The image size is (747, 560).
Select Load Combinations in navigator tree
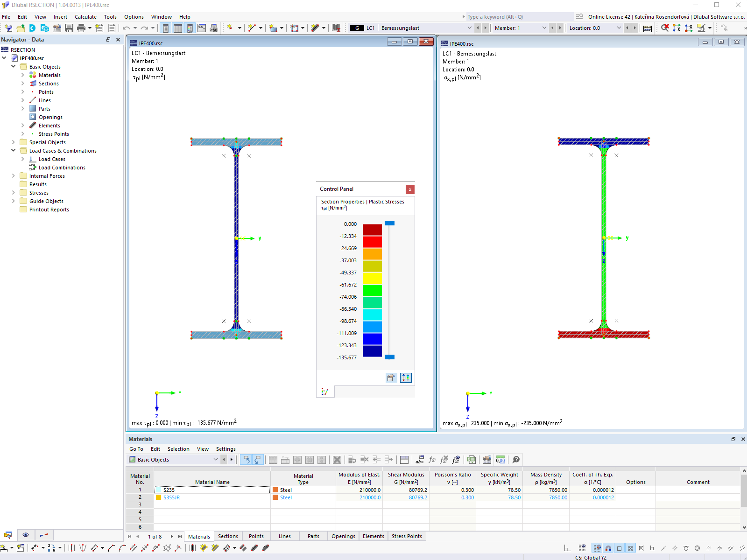pyautogui.click(x=61, y=167)
